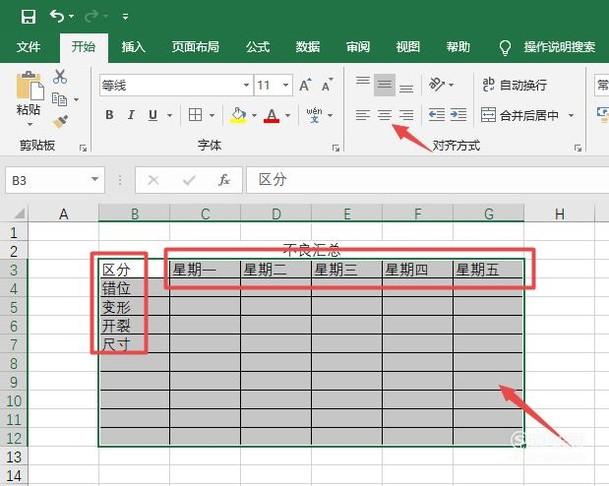Select the cell containing 星期三

click(346, 269)
